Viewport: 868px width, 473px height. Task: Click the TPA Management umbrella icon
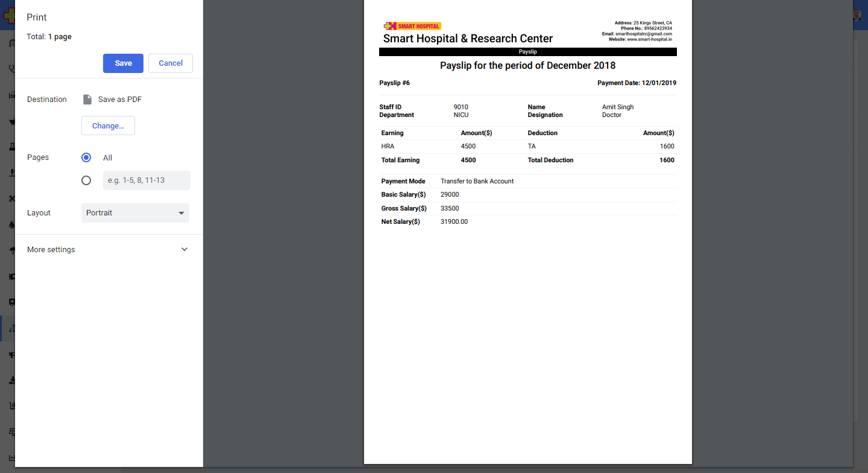pos(11,250)
